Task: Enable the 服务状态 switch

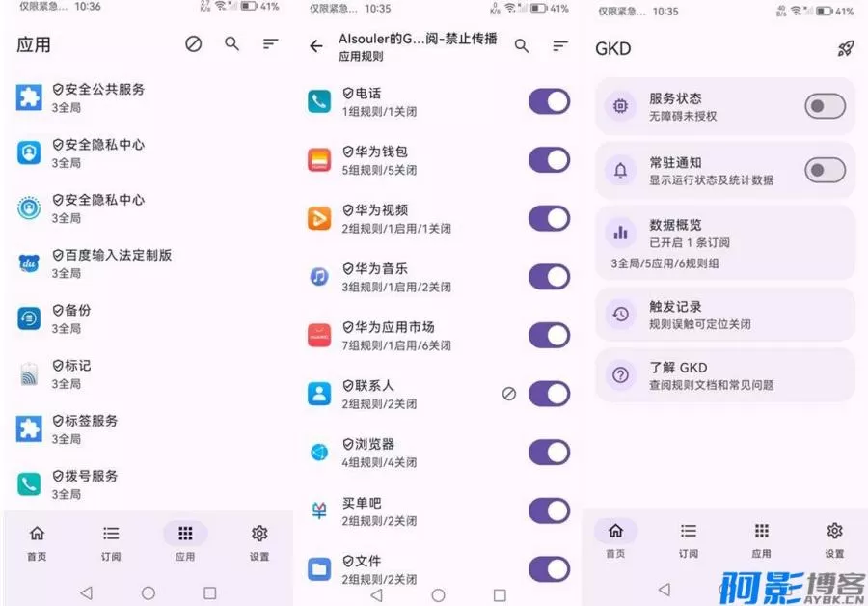Action: (x=825, y=106)
